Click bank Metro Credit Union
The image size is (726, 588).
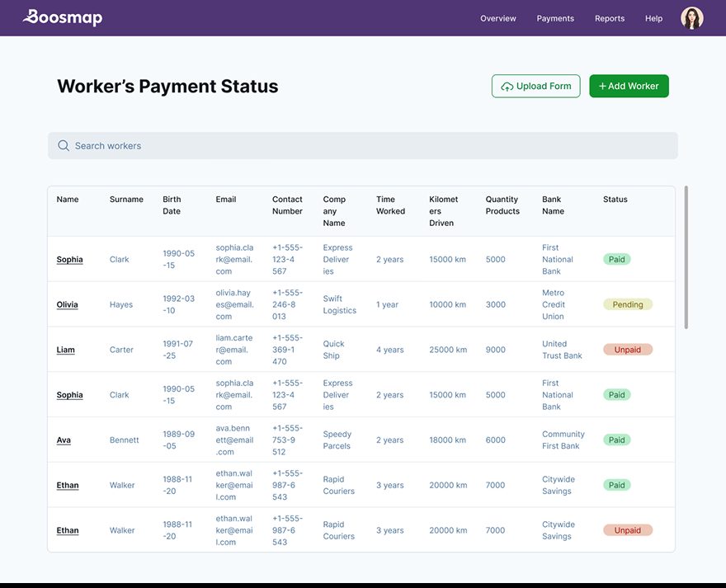click(554, 304)
